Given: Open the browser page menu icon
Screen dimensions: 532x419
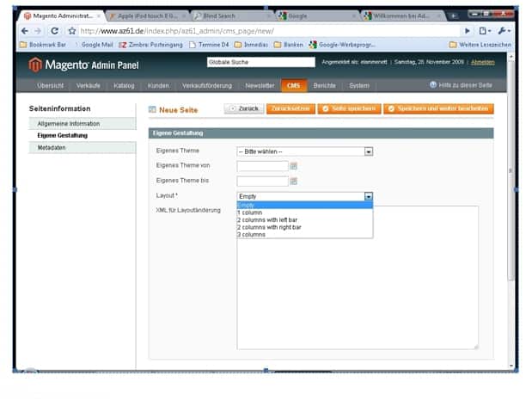Looking at the screenshot, I should 485,30.
